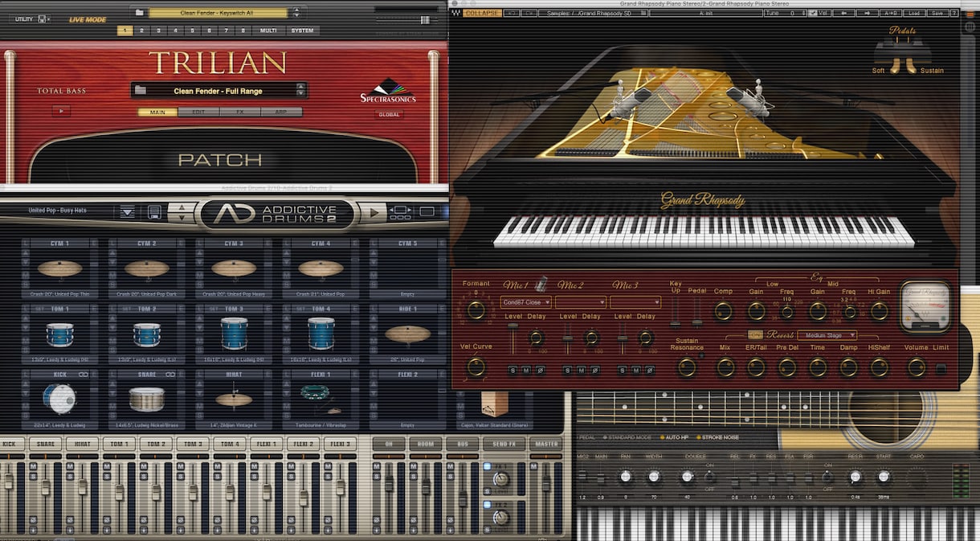Click the Save button in Grand Rhapsody
Image resolution: width=980 pixels, height=541 pixels.
[x=937, y=13]
